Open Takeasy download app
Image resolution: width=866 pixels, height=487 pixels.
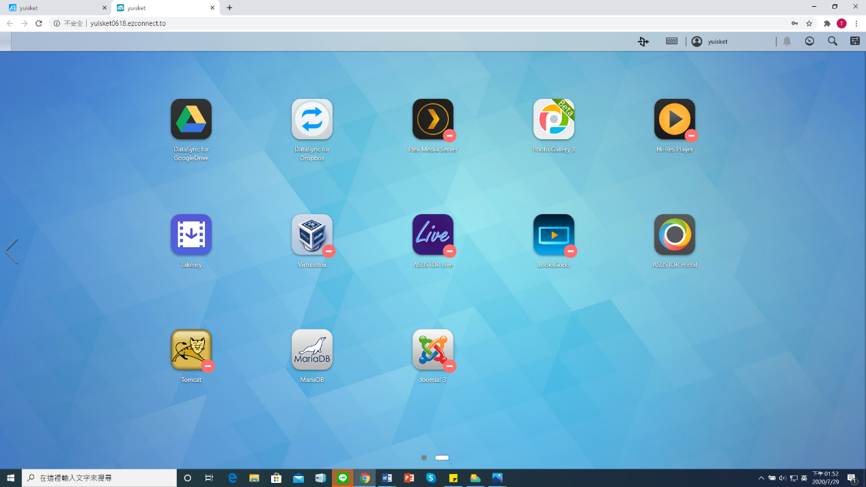(x=191, y=235)
